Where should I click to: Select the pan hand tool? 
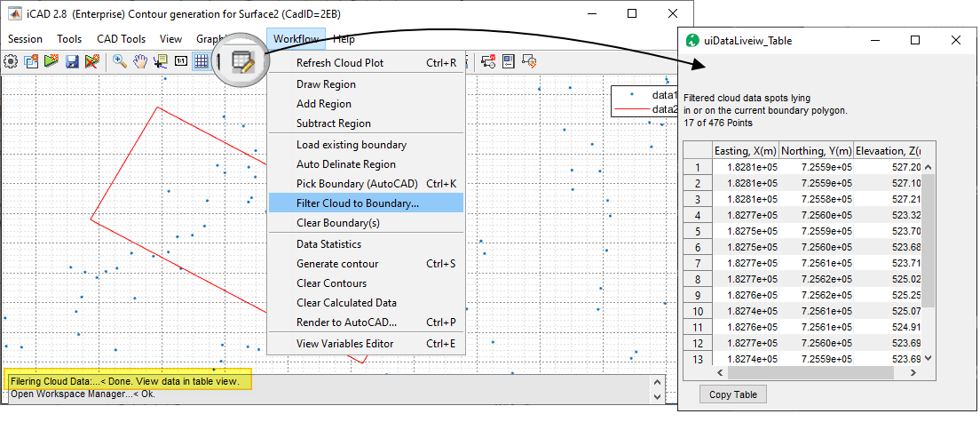point(140,61)
